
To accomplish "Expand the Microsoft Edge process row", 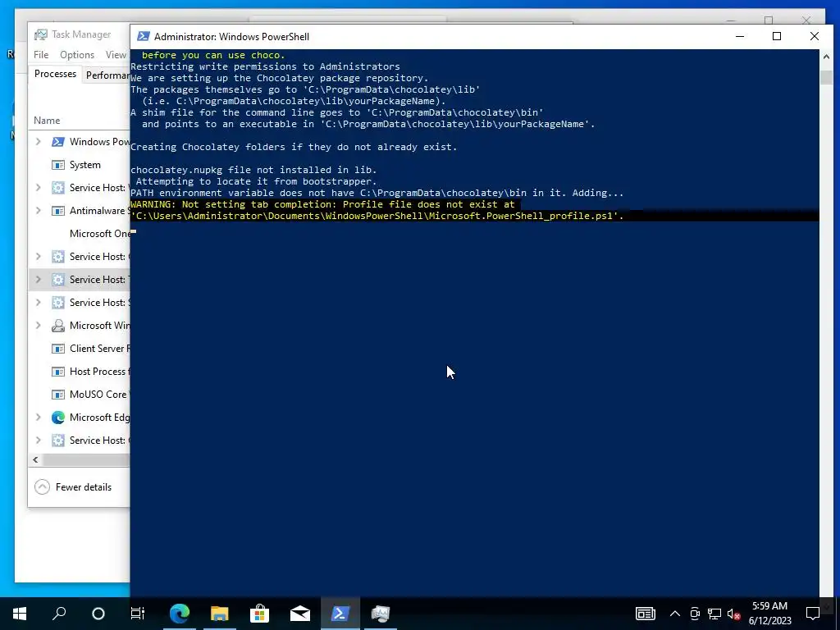I will tap(39, 418).
